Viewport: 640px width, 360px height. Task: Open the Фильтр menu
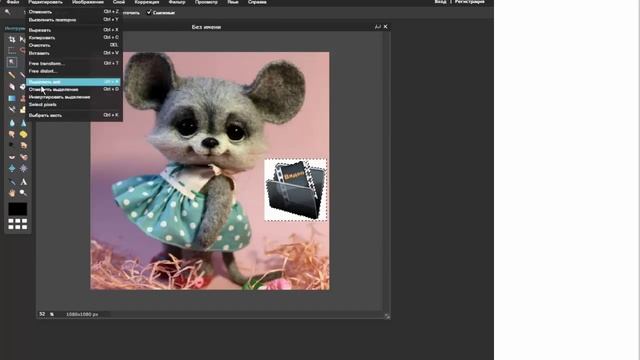pyautogui.click(x=177, y=2)
